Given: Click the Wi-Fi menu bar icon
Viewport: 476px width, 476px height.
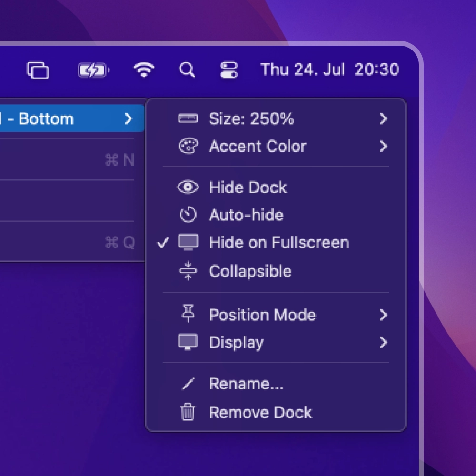Looking at the screenshot, I should 145,69.
